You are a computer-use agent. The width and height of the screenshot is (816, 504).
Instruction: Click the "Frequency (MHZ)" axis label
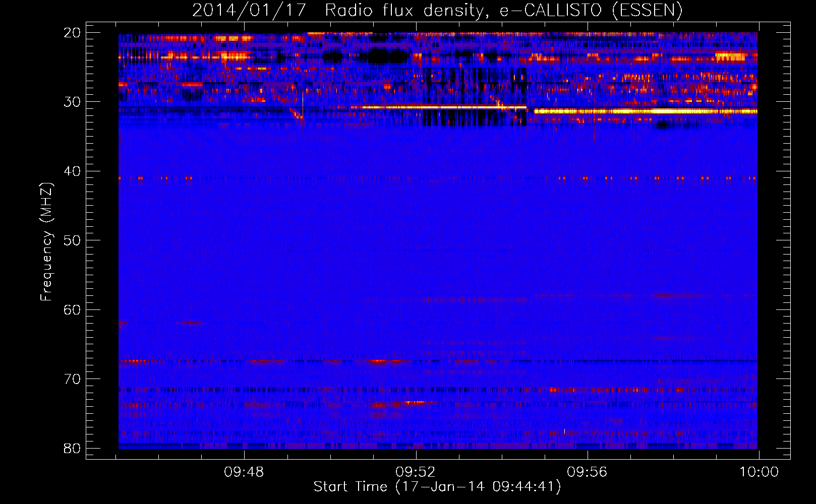[46, 242]
